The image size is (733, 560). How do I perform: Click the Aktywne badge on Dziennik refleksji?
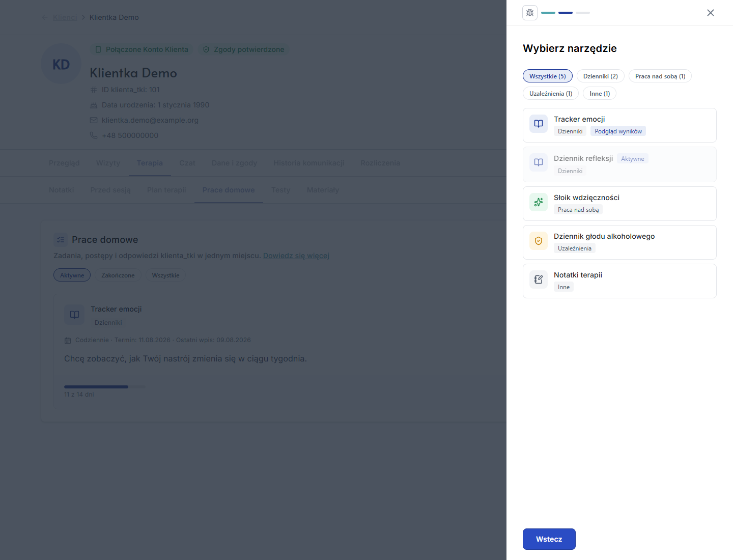(x=633, y=159)
